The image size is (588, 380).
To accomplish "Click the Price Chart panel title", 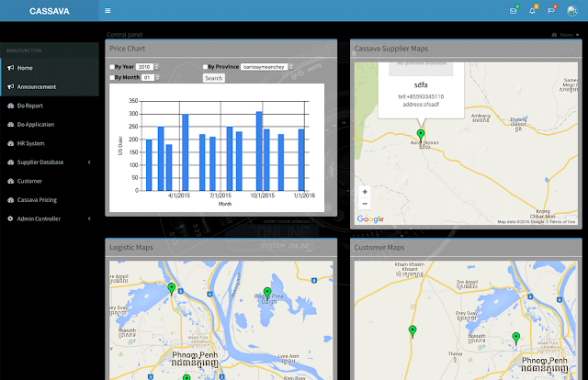I will click(x=127, y=49).
